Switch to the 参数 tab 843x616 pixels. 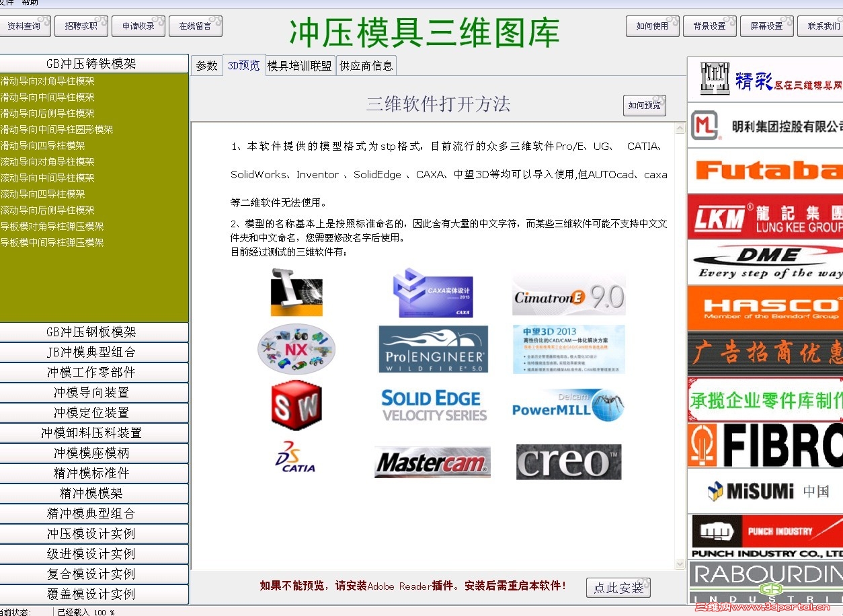coord(206,65)
